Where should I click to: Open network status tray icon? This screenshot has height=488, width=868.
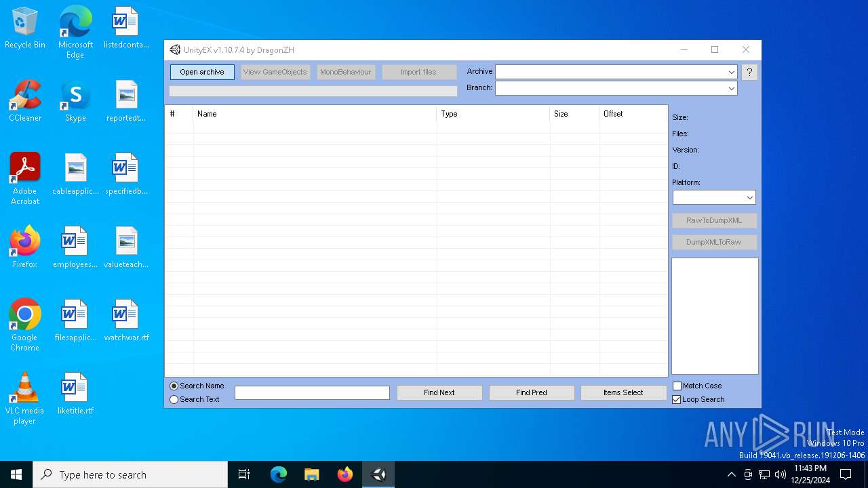[764, 474]
